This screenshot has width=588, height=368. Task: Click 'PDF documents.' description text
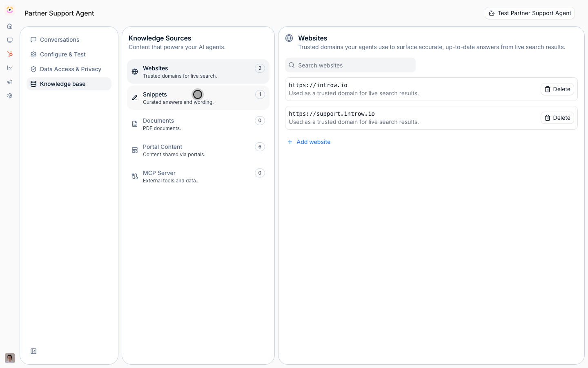pyautogui.click(x=162, y=128)
